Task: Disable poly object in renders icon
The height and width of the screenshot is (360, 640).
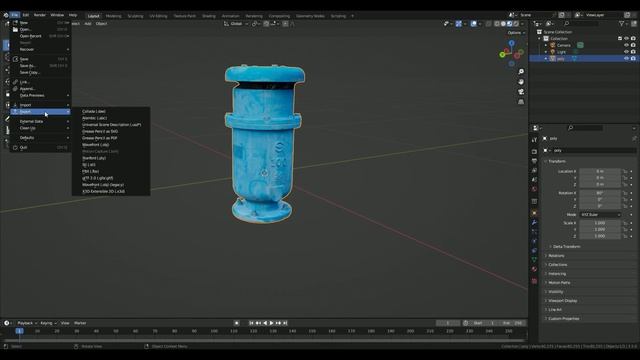Action: click(x=633, y=59)
